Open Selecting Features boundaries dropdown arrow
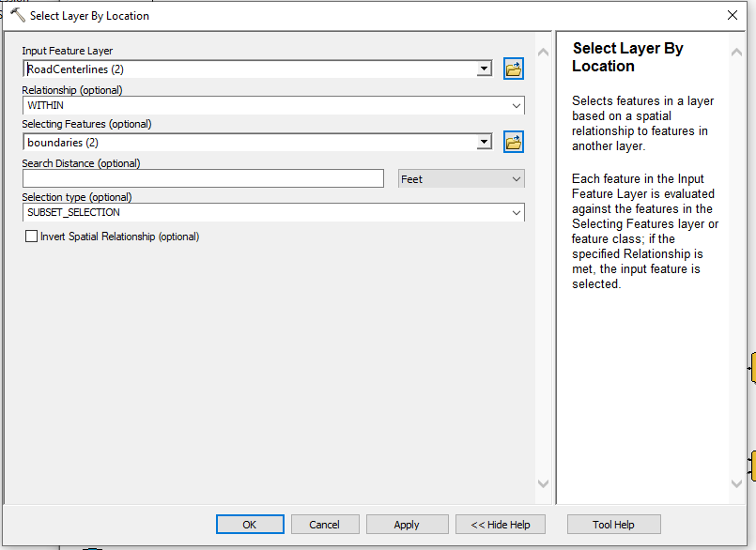The image size is (756, 550). 484,143
